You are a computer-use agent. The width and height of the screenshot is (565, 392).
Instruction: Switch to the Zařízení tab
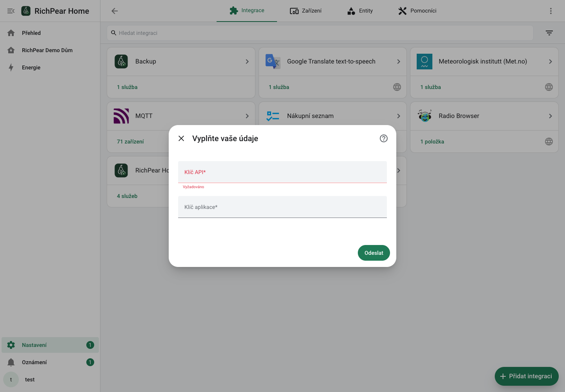(x=306, y=11)
